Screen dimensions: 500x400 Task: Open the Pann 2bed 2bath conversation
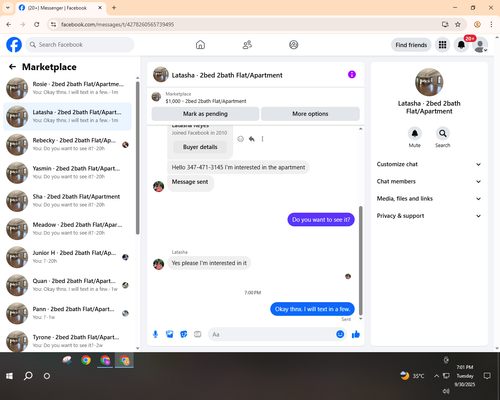tap(67, 313)
